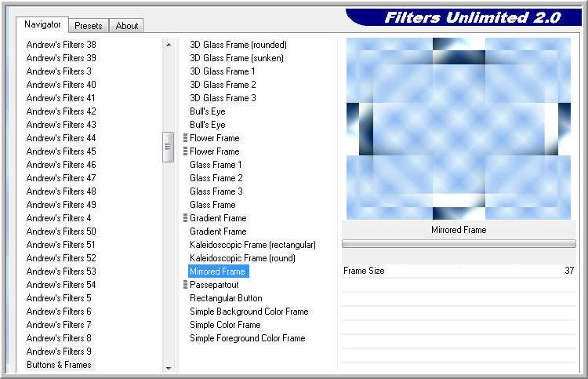The width and height of the screenshot is (588, 379).
Task: Choose Kaleidoscopic Frame (rectangular) filter
Action: pyautogui.click(x=252, y=245)
